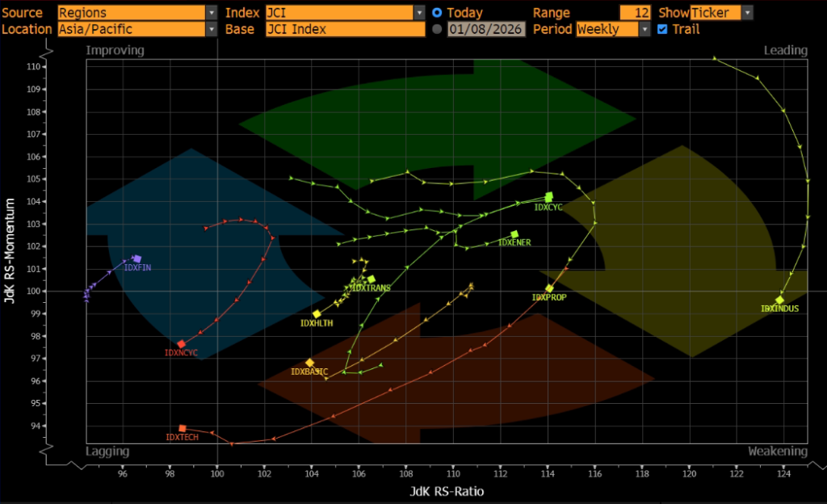Click the yellow IDXHLTH diamond marker
827x504 pixels.
[x=317, y=314]
